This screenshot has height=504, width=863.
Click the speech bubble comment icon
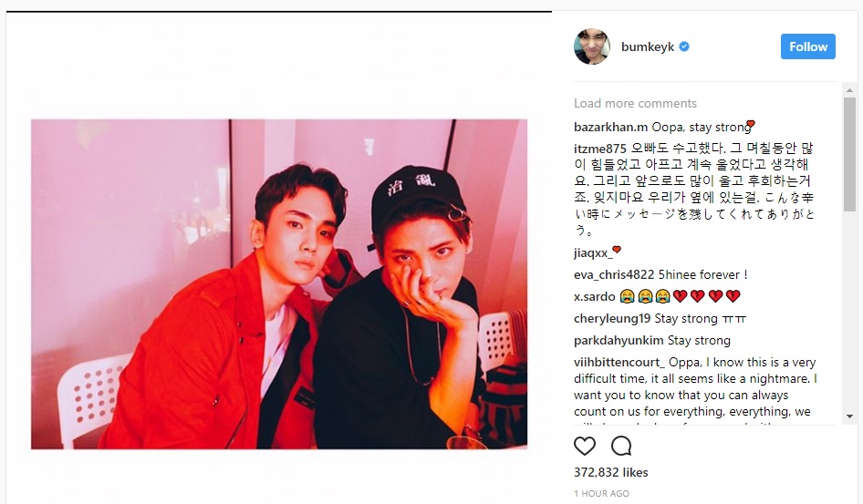(621, 447)
